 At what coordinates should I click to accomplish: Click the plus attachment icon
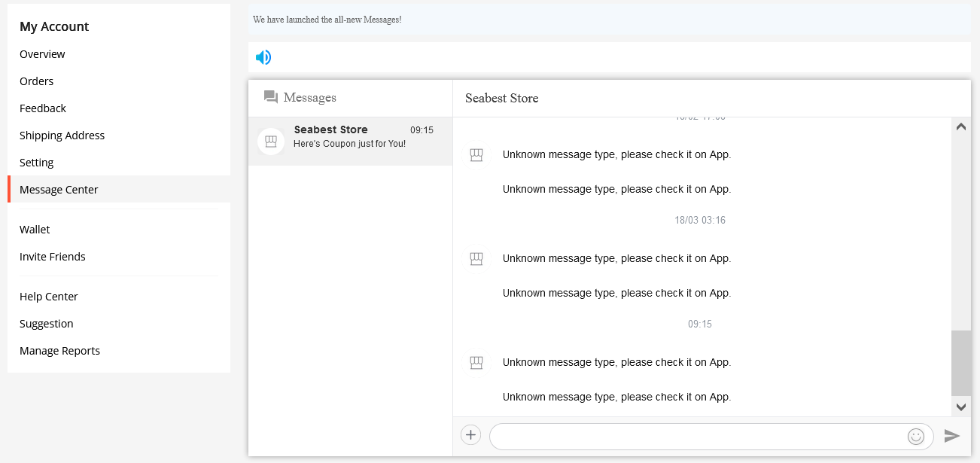click(x=470, y=434)
